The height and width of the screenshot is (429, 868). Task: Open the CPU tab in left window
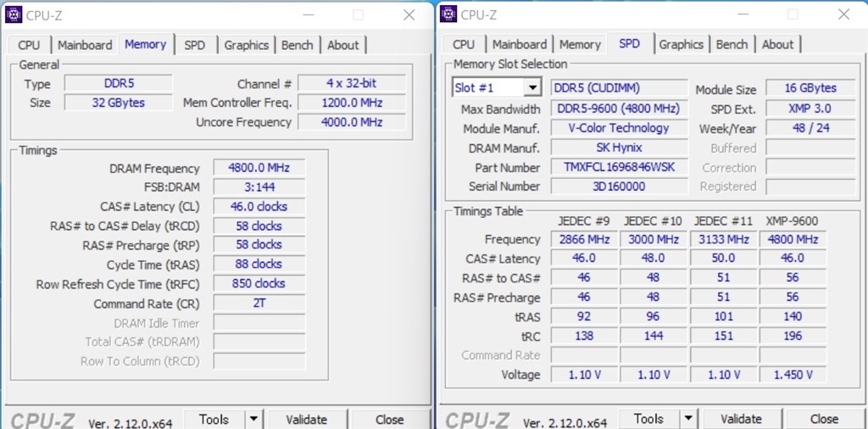point(29,45)
